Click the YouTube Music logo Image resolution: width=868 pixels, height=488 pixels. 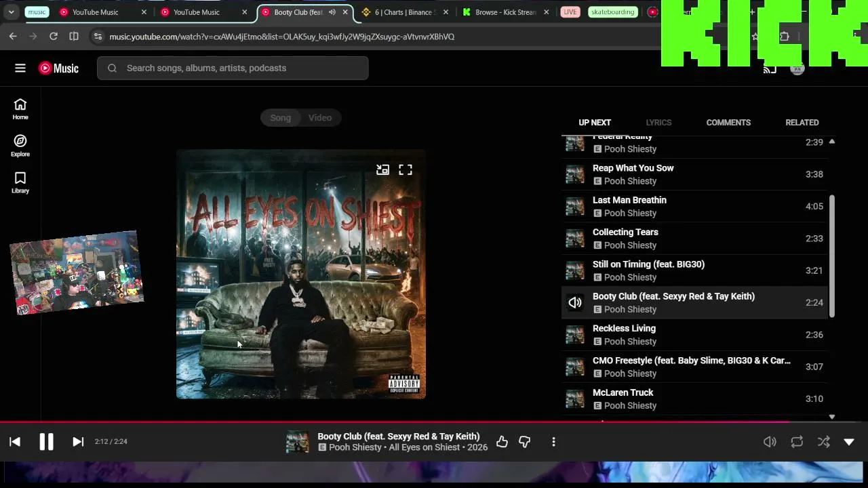[58, 68]
